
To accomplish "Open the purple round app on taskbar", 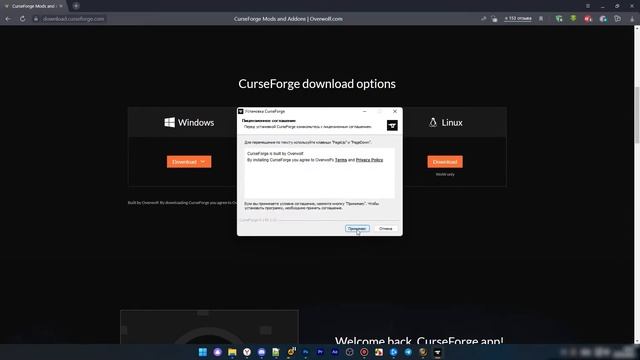I will point(218,352).
